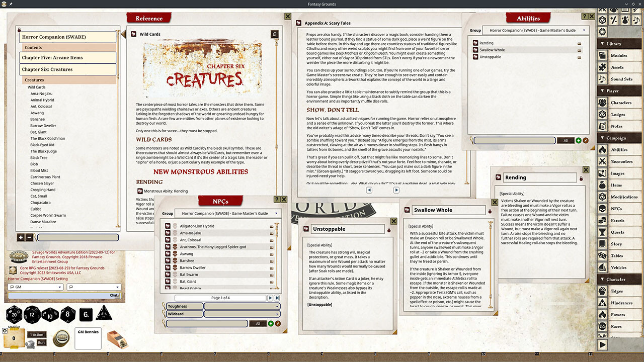Open the Images campaign panel

(618, 173)
